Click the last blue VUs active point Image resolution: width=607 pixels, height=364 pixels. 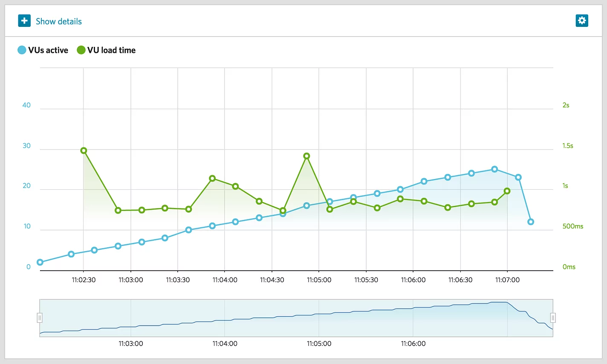coord(531,222)
